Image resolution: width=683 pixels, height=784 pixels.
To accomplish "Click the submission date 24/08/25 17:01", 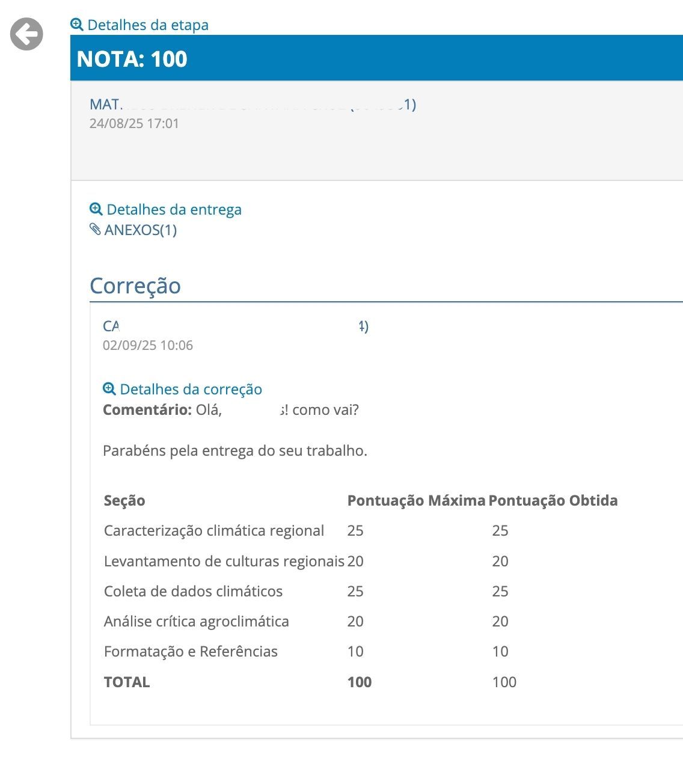I will point(134,123).
